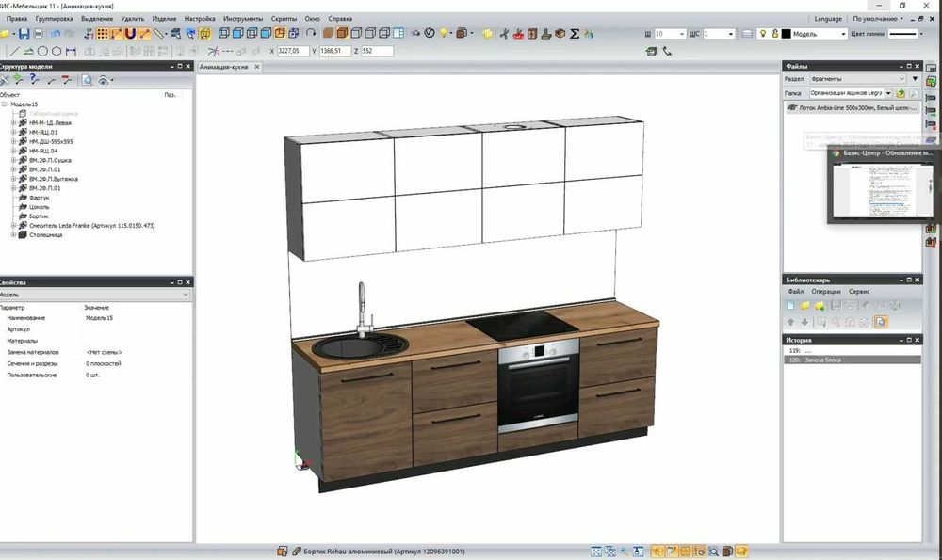The height and width of the screenshot is (560, 942).
Task: Toggle the magnet snapping tool
Action: click(130, 34)
